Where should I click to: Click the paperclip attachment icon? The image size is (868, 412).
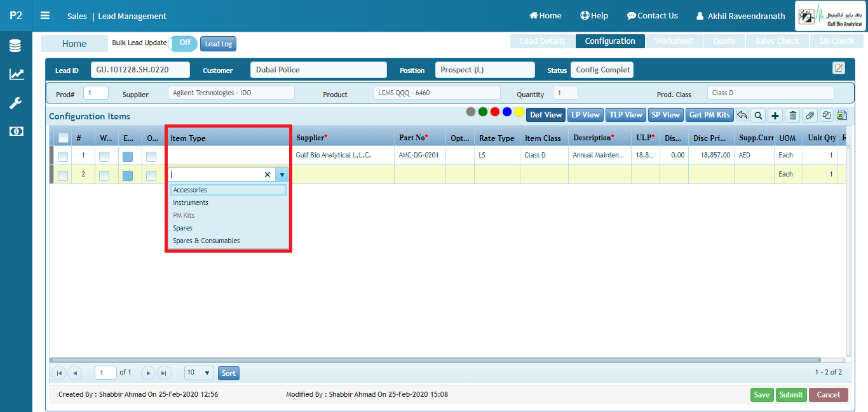click(x=810, y=115)
